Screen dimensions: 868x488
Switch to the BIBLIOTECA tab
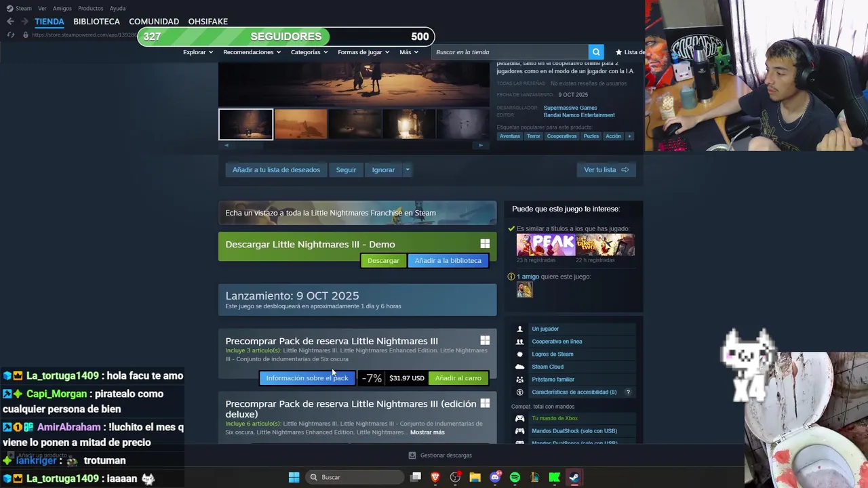[x=96, y=22]
